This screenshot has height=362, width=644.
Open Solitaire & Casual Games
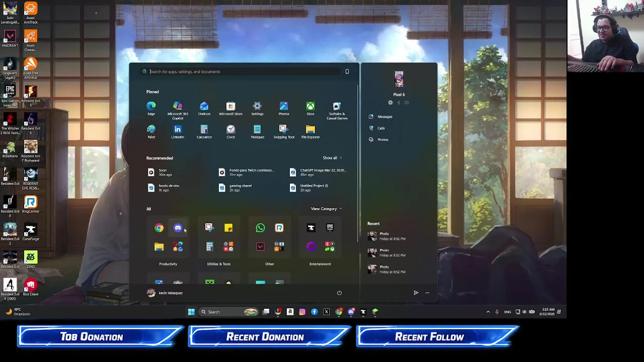click(337, 110)
